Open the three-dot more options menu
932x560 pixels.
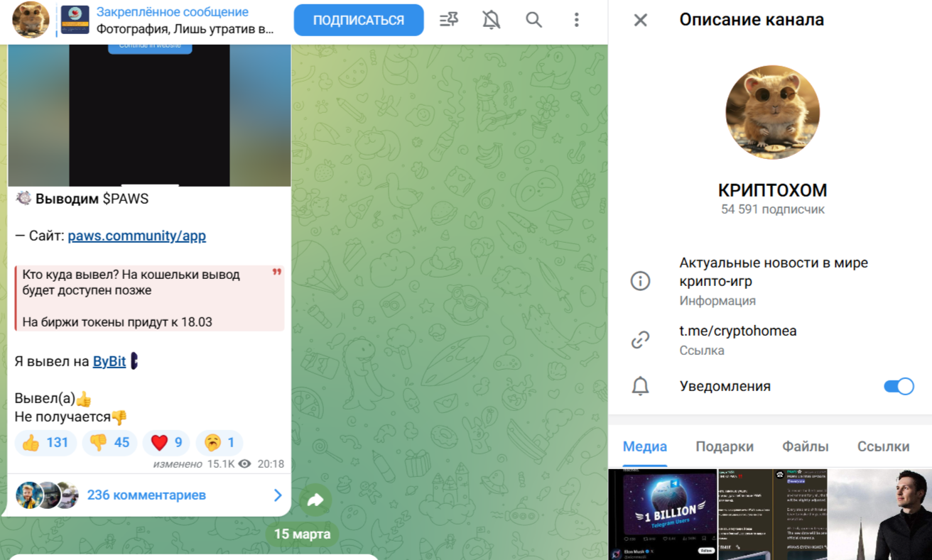click(x=576, y=20)
